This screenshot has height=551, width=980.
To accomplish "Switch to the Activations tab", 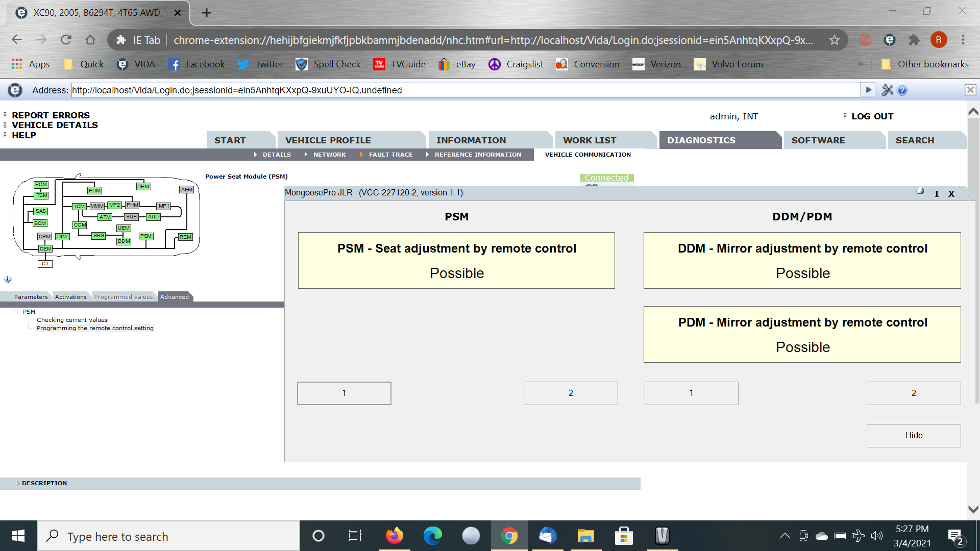I will [x=70, y=297].
